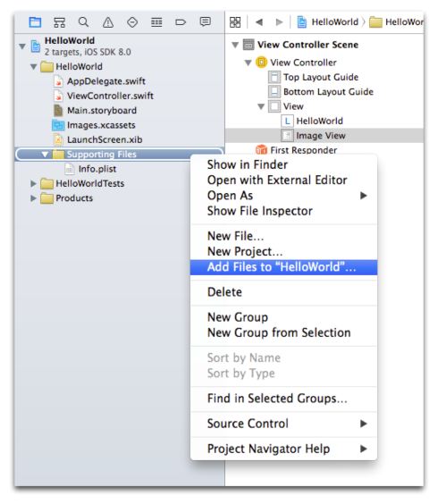Open the Breakpoint navigator icon
The width and height of the screenshot is (438, 504).
pyautogui.click(x=181, y=22)
